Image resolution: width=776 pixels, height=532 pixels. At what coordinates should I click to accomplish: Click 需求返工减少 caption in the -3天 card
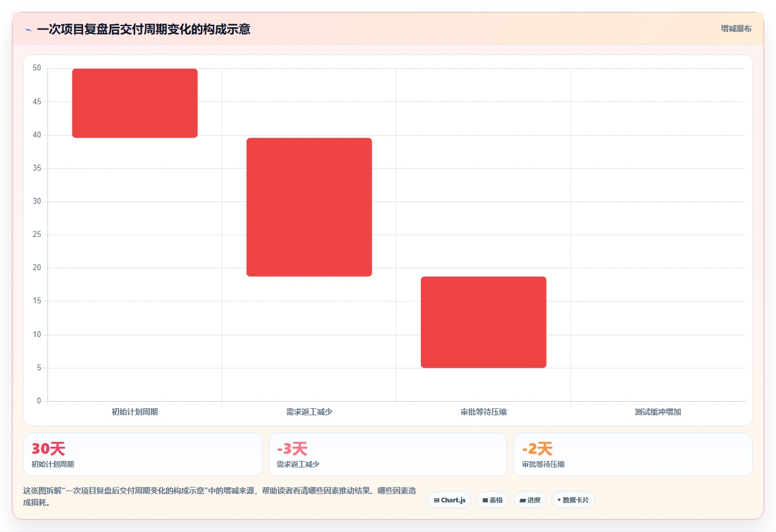point(298,464)
